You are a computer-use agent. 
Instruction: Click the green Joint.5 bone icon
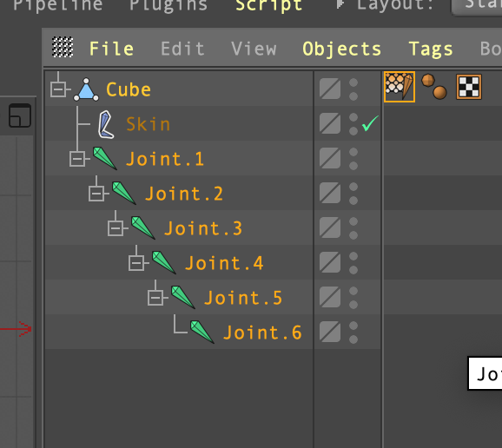(x=182, y=297)
